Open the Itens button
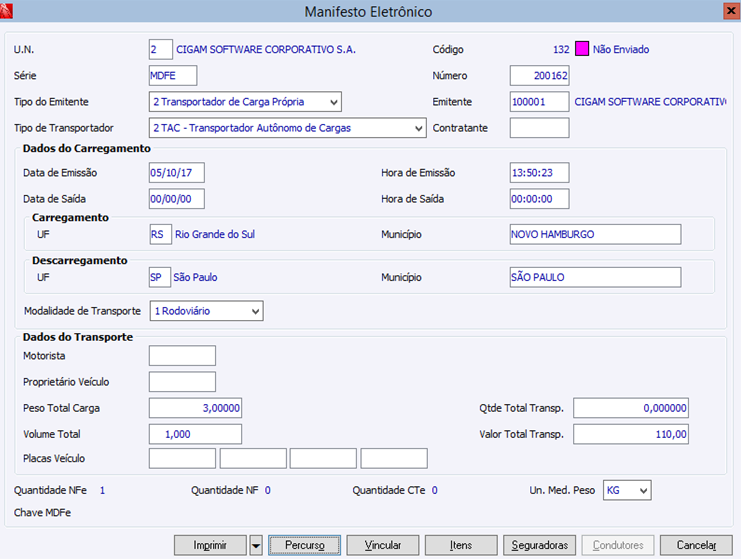The image size is (741, 559). [461, 545]
